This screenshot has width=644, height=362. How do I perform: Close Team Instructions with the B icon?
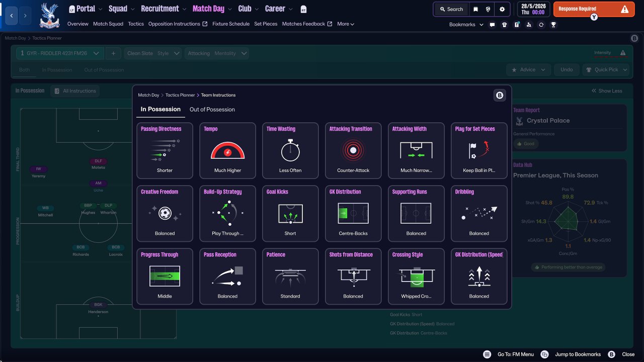[500, 96]
